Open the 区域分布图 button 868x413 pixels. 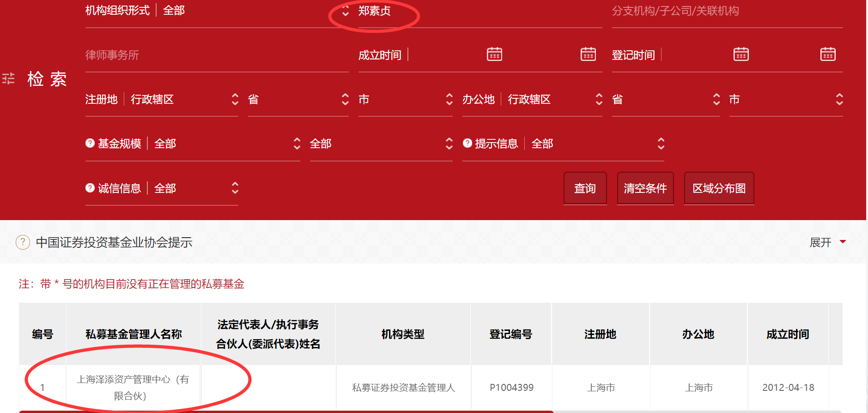(719, 188)
